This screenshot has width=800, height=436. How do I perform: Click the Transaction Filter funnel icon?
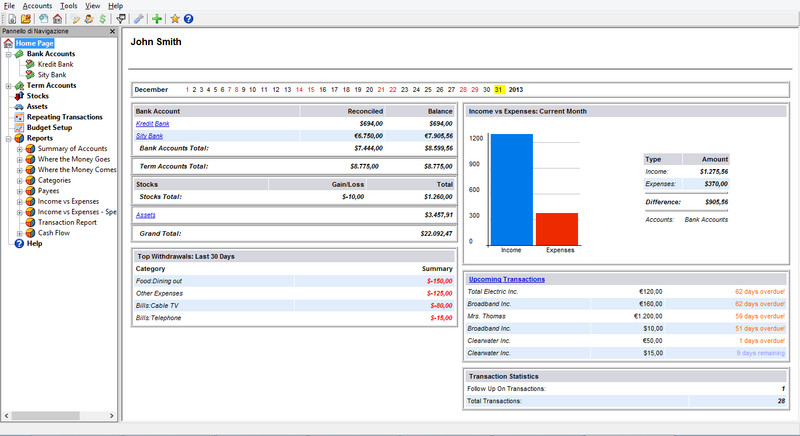coord(121,19)
